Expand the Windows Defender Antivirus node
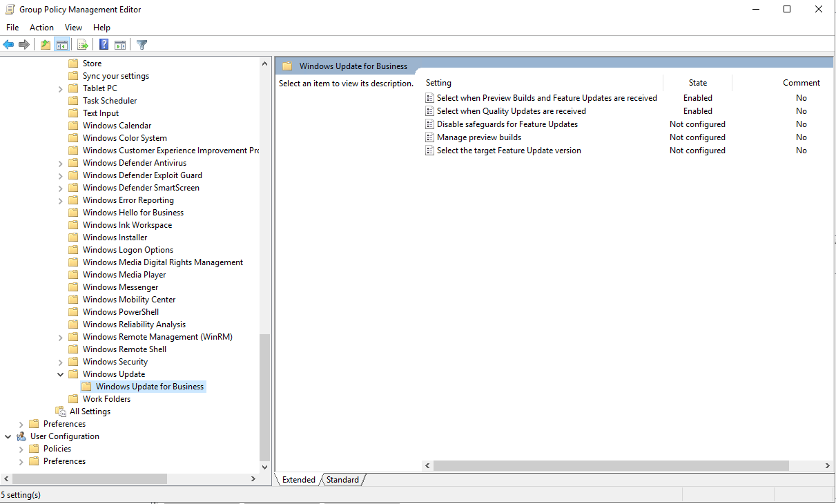The width and height of the screenshot is (836, 504). [x=61, y=163]
